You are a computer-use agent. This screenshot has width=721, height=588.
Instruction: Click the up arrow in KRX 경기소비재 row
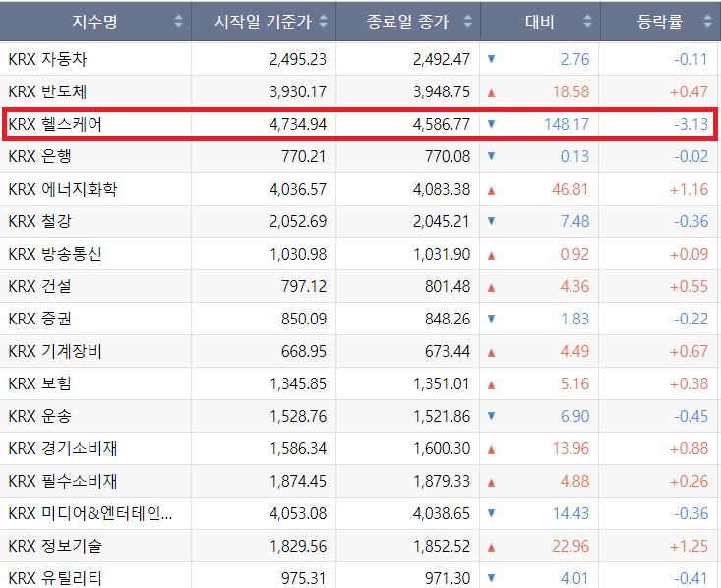click(491, 450)
